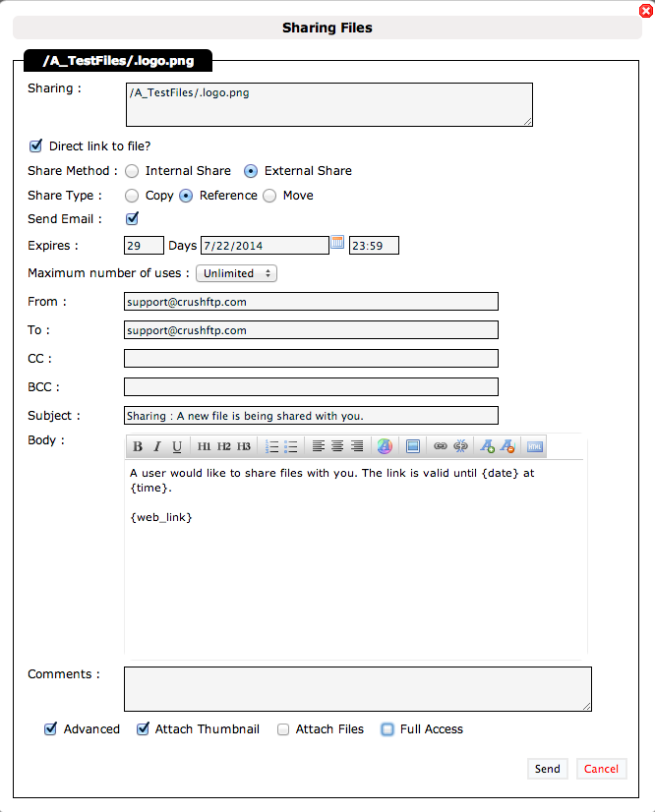Screen dimensions: 655x812
Task: Toggle underline formatting in Body editor
Action: tap(177, 446)
